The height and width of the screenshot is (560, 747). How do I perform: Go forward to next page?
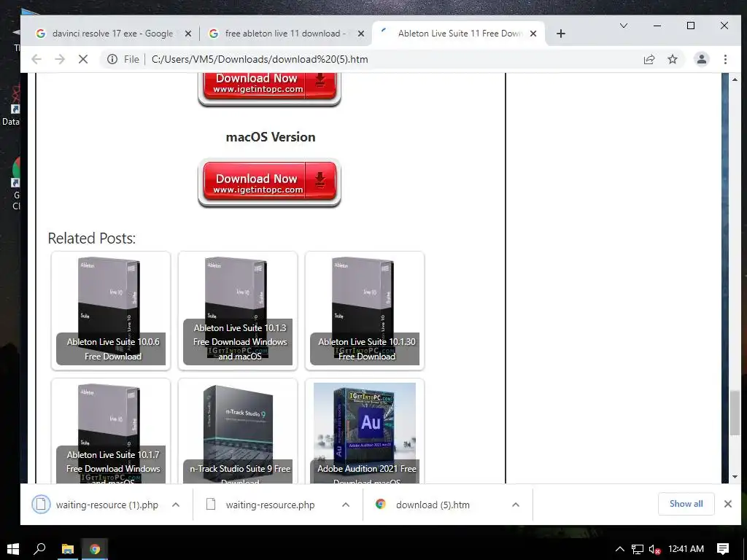(x=60, y=59)
